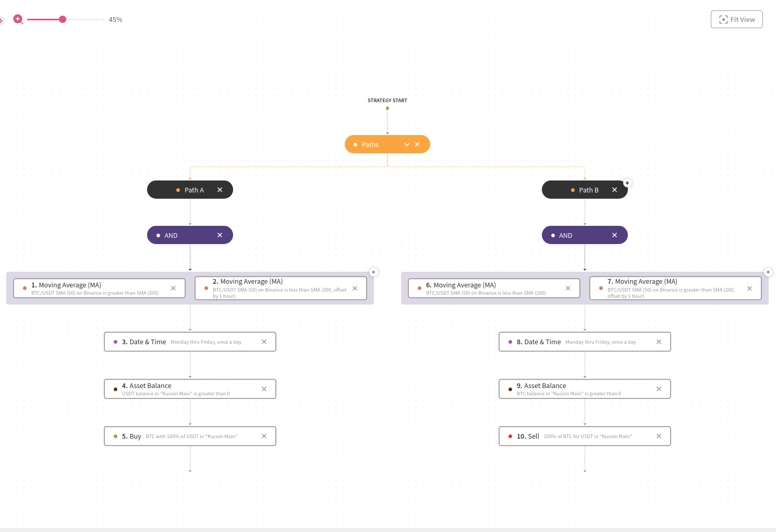This screenshot has height=532, width=776.
Task: Remove the Paths node with its X
Action: [417, 144]
